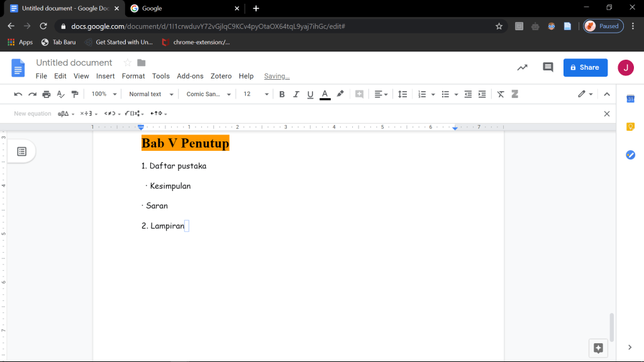Open the Insert menu
Viewport: 644px width, 362px height.
105,76
